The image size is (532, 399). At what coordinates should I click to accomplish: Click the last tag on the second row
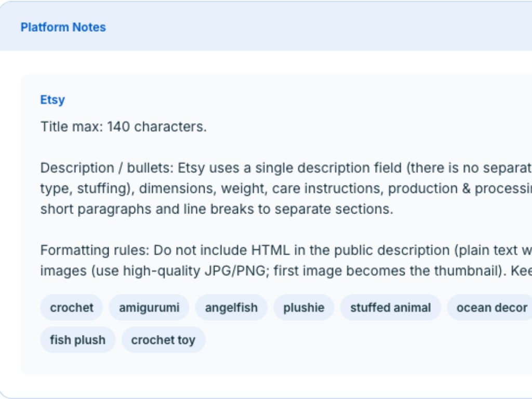pyautogui.click(x=163, y=340)
